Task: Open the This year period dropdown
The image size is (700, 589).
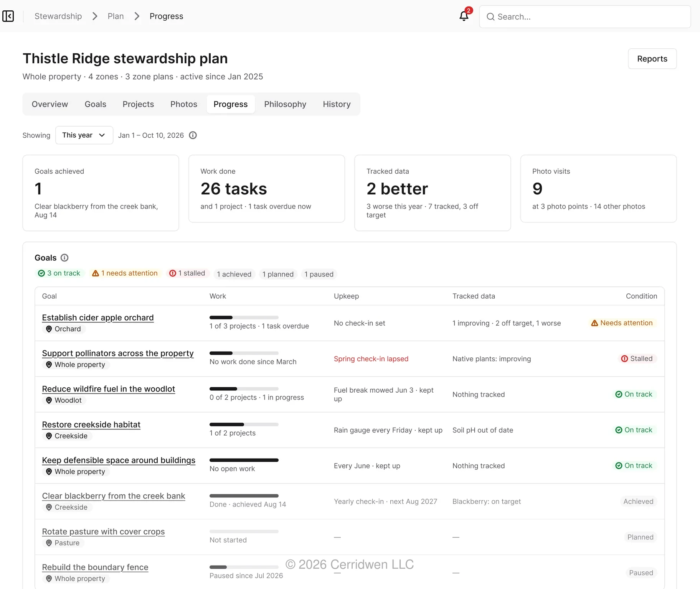Action: tap(84, 135)
